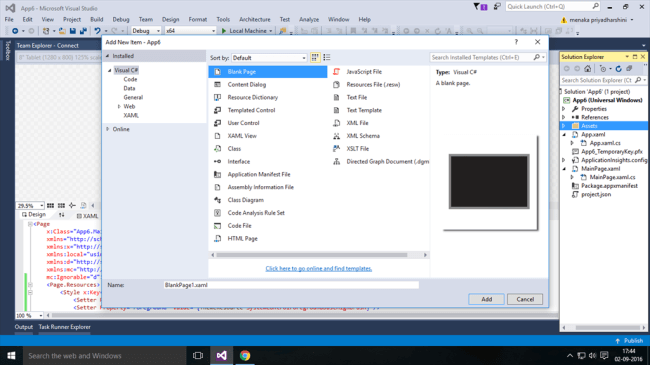Save file using the toolbar save icon
This screenshot has height=365, width=650.
tap(73, 31)
